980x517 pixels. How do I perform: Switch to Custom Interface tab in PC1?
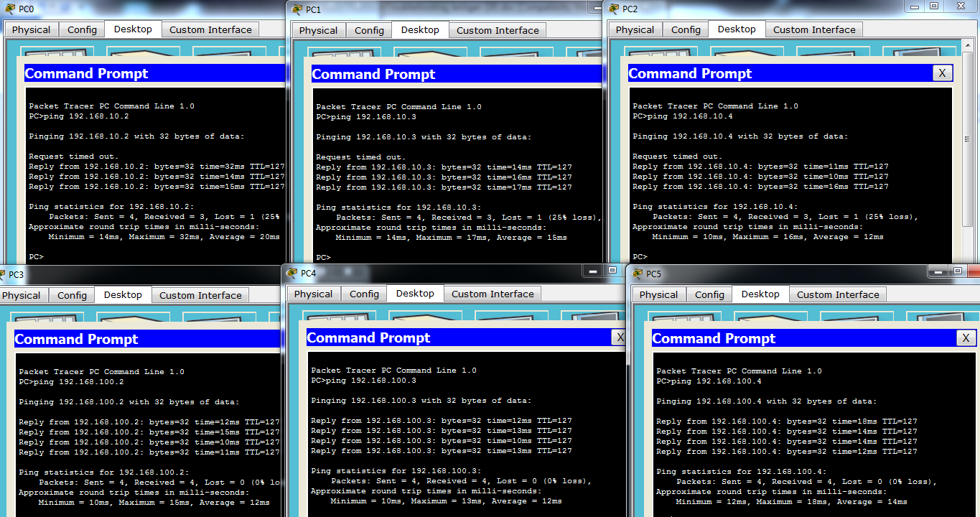pos(498,31)
